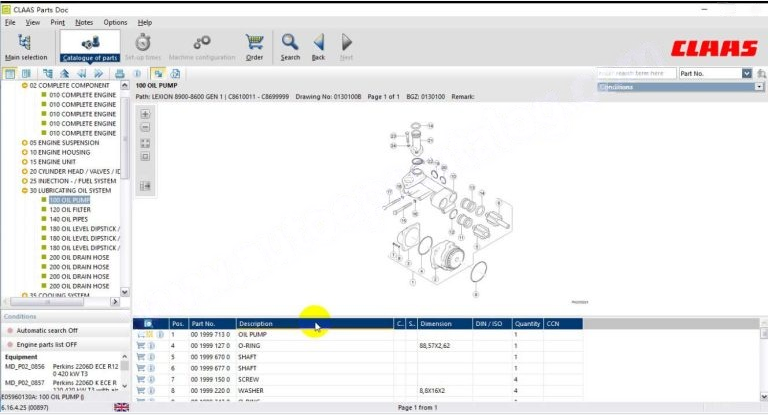768x415 pixels.
Task: Open the Order shopping cart
Action: (x=254, y=46)
